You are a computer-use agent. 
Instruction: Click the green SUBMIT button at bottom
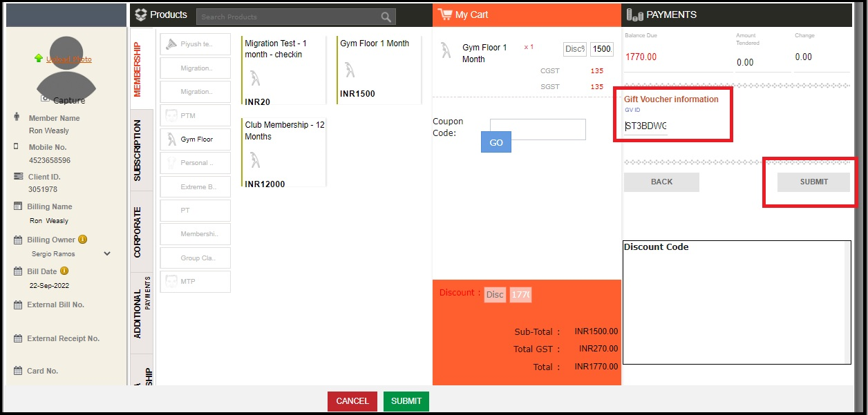[406, 401]
